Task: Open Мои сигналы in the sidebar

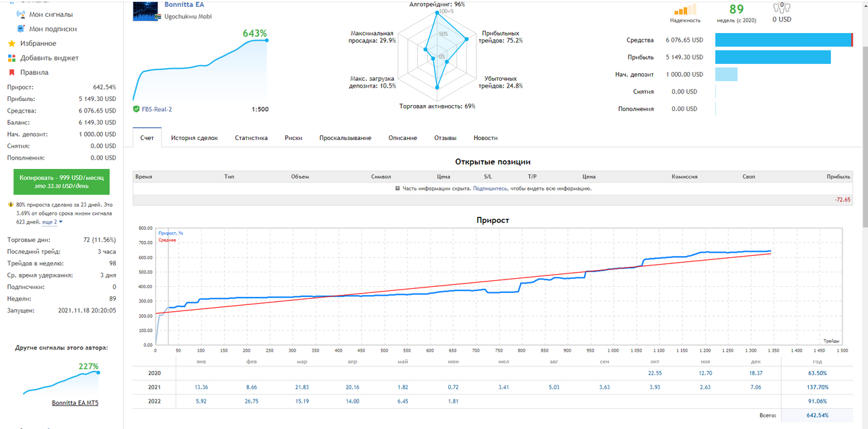Action: (51, 14)
